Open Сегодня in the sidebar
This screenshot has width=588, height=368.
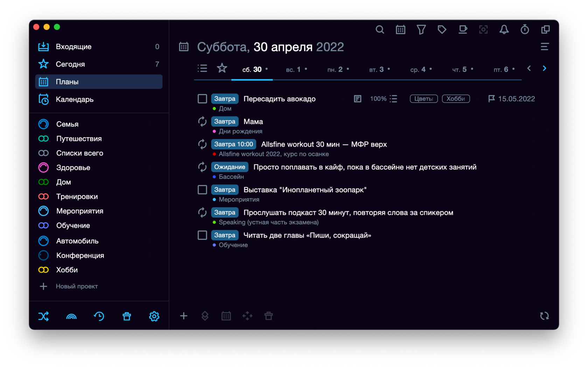pos(99,64)
